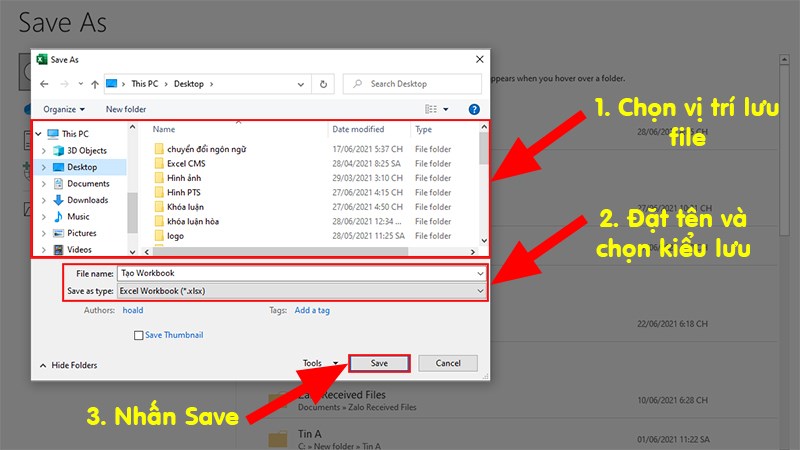The image size is (800, 450).
Task: Sort files by Date modified column
Action: [x=358, y=130]
